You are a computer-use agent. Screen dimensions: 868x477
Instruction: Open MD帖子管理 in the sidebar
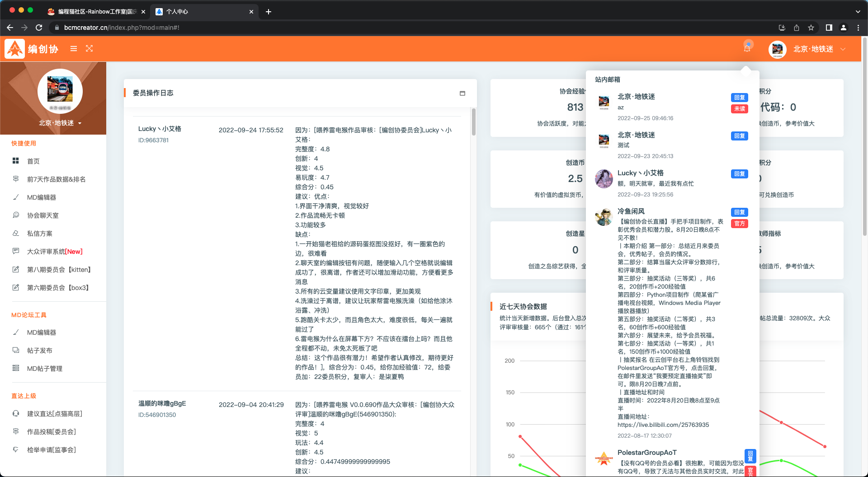coord(45,369)
